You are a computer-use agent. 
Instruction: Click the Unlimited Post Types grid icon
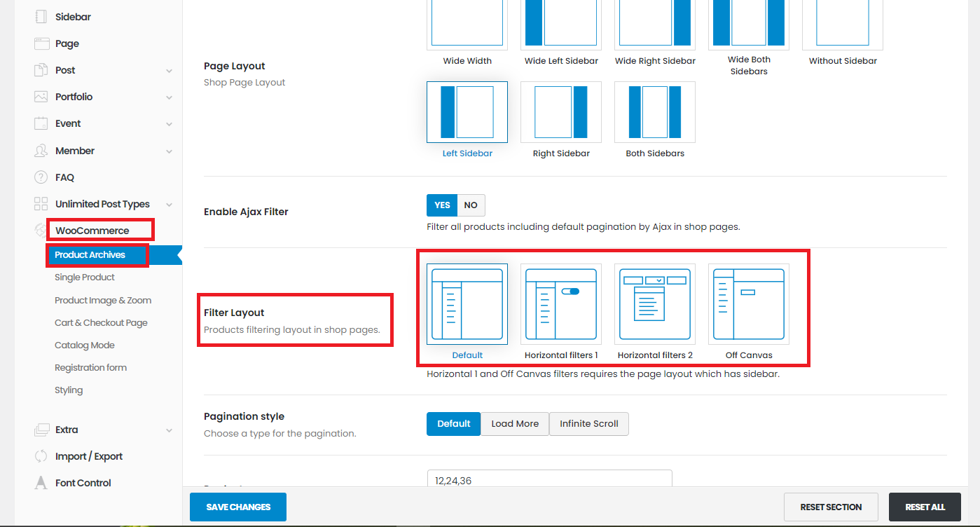coord(41,204)
